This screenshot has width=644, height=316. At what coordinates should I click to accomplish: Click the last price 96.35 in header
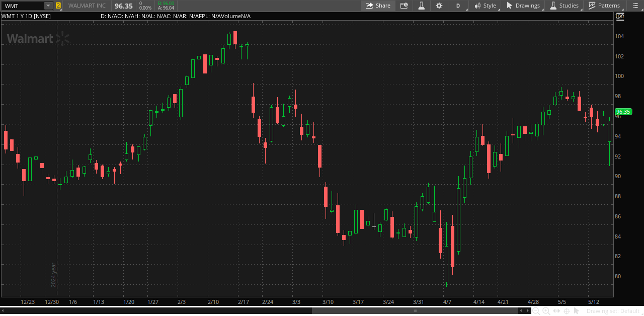point(124,6)
